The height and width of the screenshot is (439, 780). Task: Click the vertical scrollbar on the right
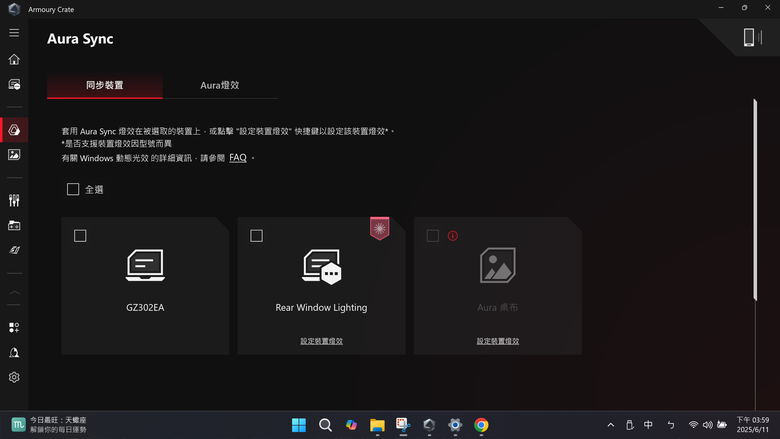click(755, 200)
